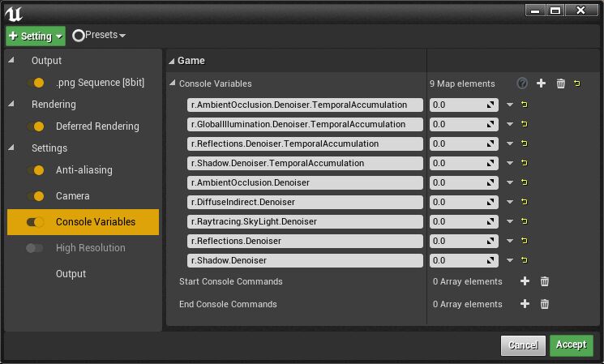
Task: Toggle Camera setting switch
Action: tap(36, 196)
